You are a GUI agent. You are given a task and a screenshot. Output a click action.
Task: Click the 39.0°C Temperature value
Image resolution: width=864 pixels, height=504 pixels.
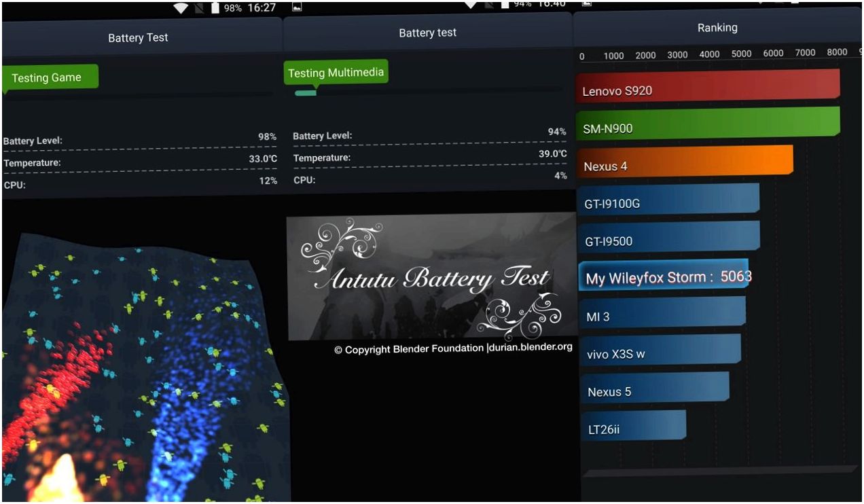pyautogui.click(x=553, y=154)
